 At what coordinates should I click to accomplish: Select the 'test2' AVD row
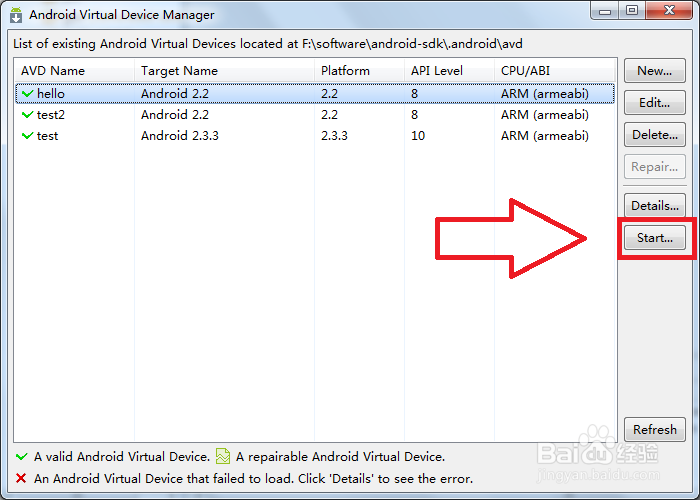coord(315,115)
